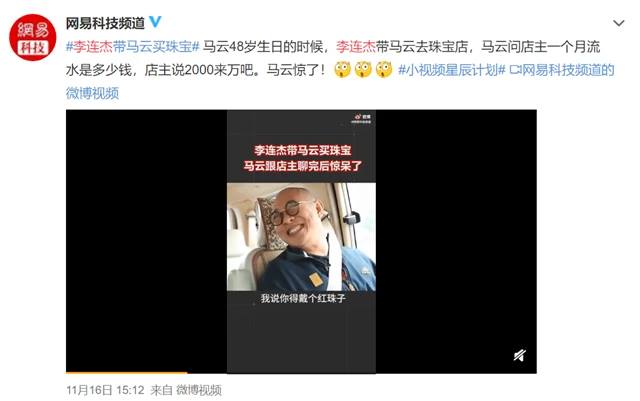640x401 pixels.
Task: Open the post timestamp 11月16日 15:12
Action: (x=105, y=390)
